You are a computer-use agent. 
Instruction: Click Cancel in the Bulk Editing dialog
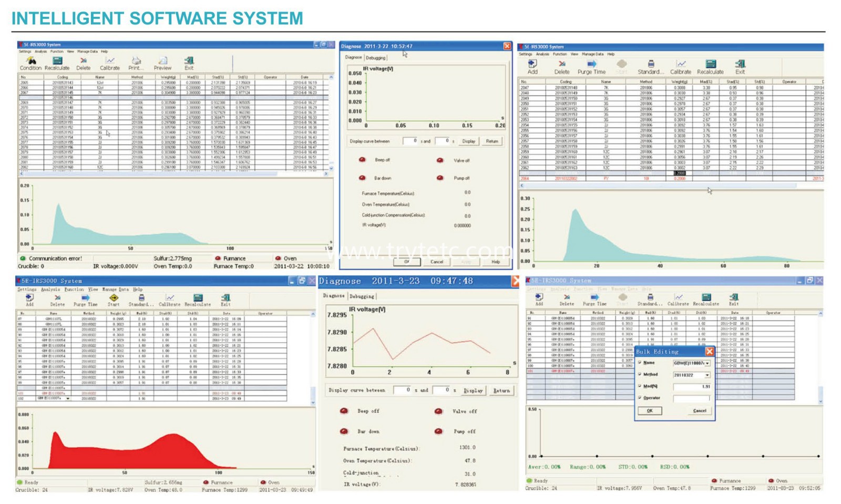click(700, 411)
